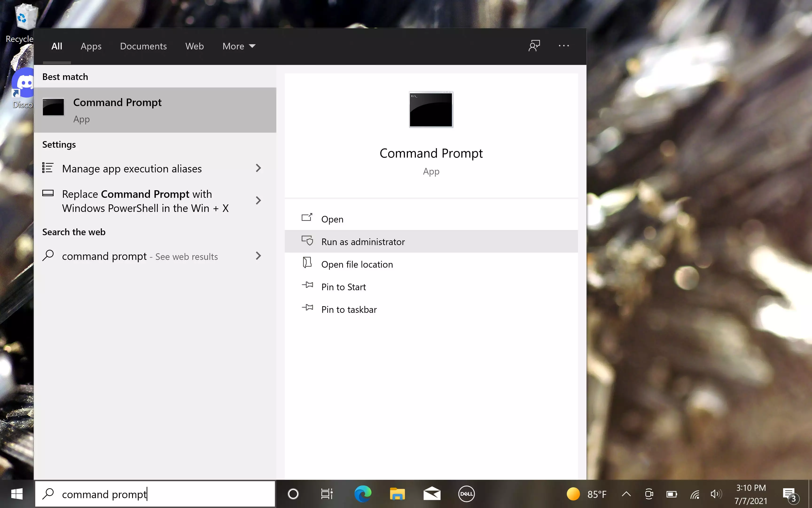The width and height of the screenshot is (812, 508).
Task: Select the All search tab
Action: pos(57,46)
